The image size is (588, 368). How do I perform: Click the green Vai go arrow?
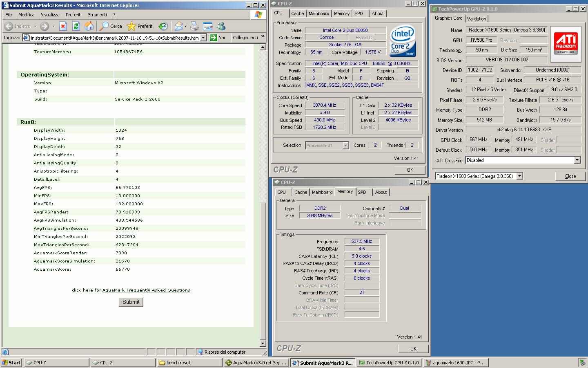click(x=213, y=38)
